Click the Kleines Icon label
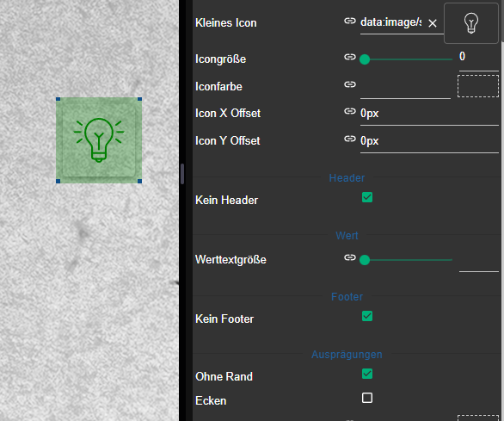Image resolution: width=504 pixels, height=421 pixels. tap(226, 23)
